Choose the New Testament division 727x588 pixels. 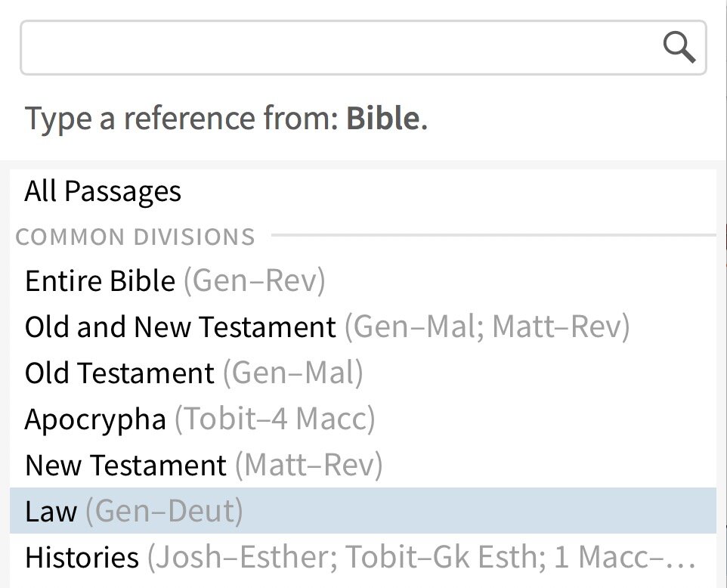(x=363, y=465)
